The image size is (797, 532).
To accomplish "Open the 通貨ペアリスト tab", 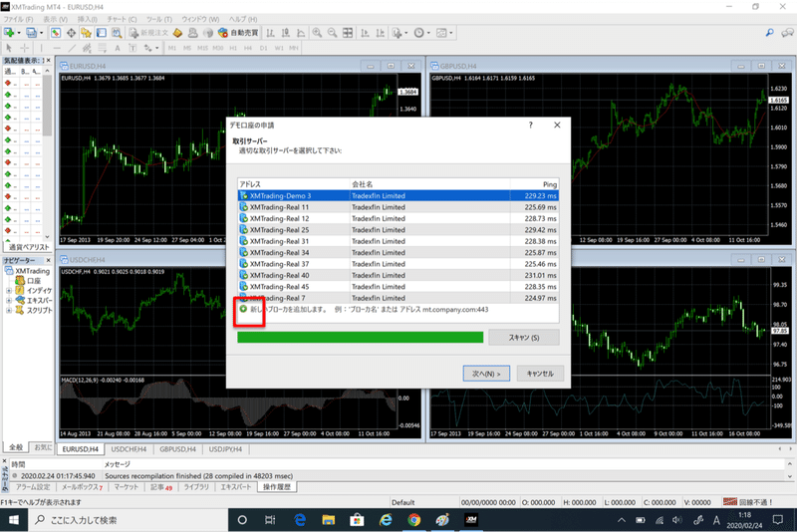I will coord(29,247).
